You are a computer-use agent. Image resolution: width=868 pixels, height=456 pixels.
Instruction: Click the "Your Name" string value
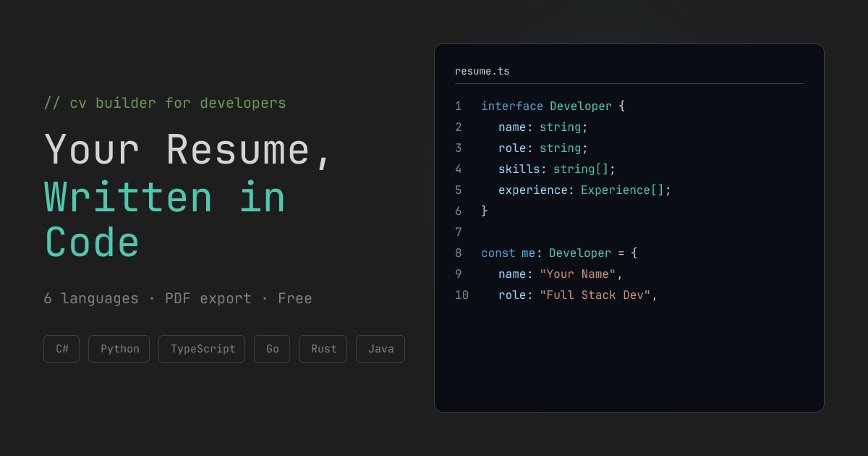578,274
